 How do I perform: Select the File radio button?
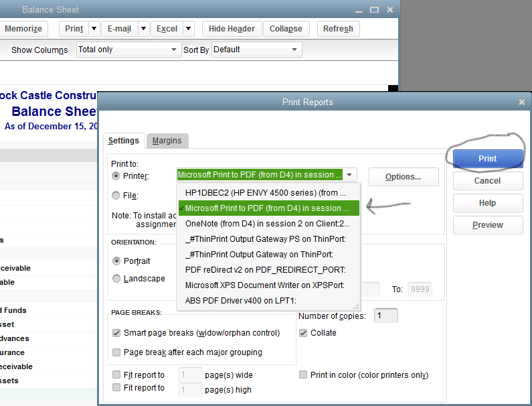(x=116, y=196)
